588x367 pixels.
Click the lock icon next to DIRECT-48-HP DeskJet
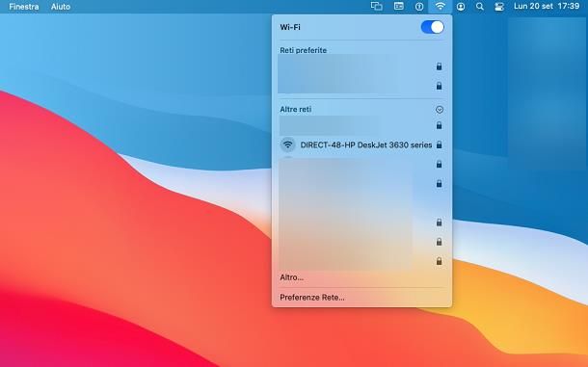click(x=440, y=144)
